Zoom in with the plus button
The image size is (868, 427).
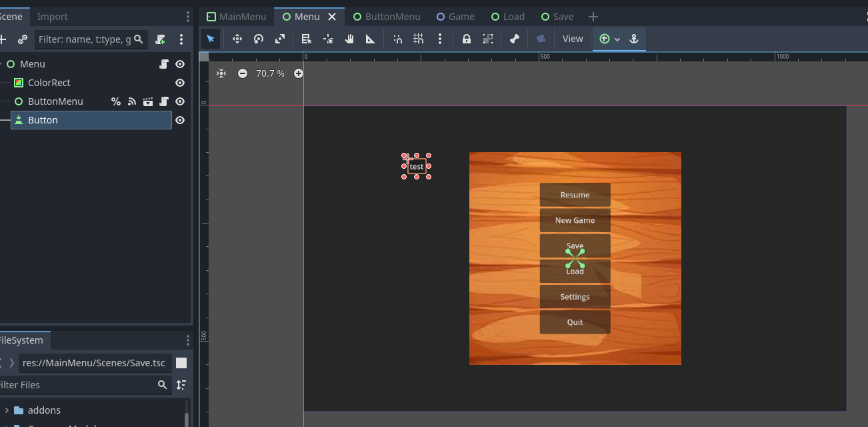pos(299,73)
